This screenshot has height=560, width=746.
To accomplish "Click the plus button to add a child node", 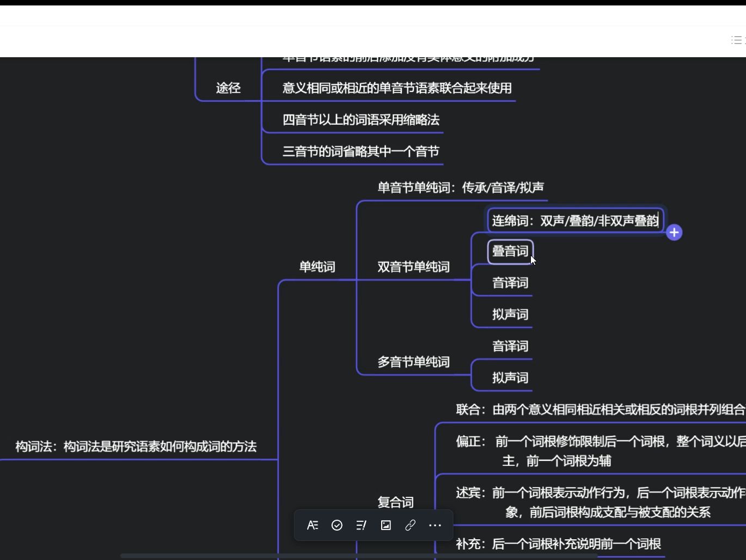I will coord(674,233).
